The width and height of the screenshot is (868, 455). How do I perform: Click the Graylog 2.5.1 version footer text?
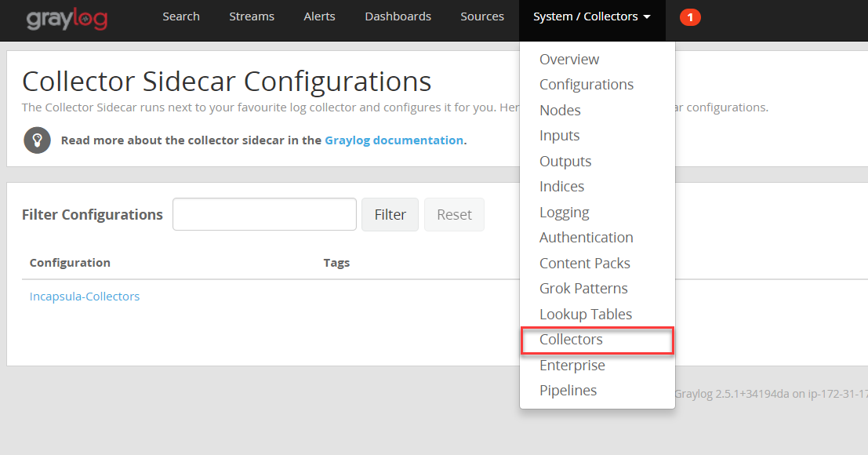click(771, 394)
